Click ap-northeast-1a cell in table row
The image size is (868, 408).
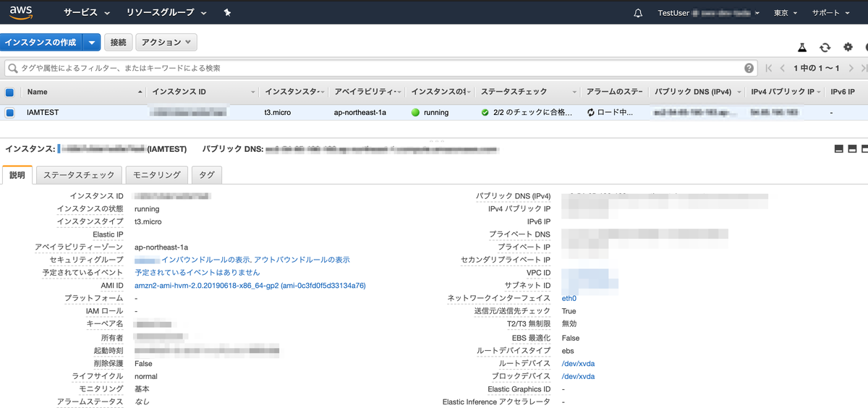tap(360, 113)
